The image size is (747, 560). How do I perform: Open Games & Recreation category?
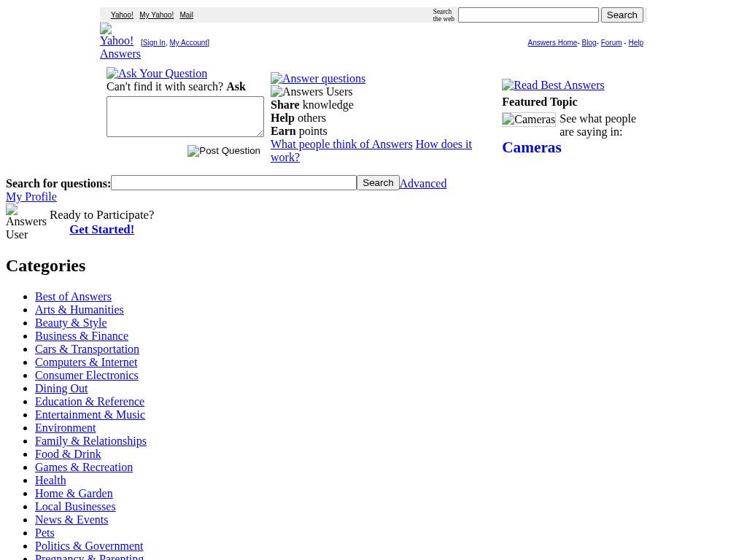point(84,467)
